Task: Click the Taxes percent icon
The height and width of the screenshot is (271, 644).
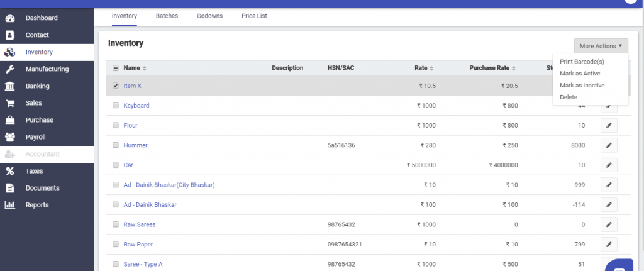Action: click(x=10, y=171)
